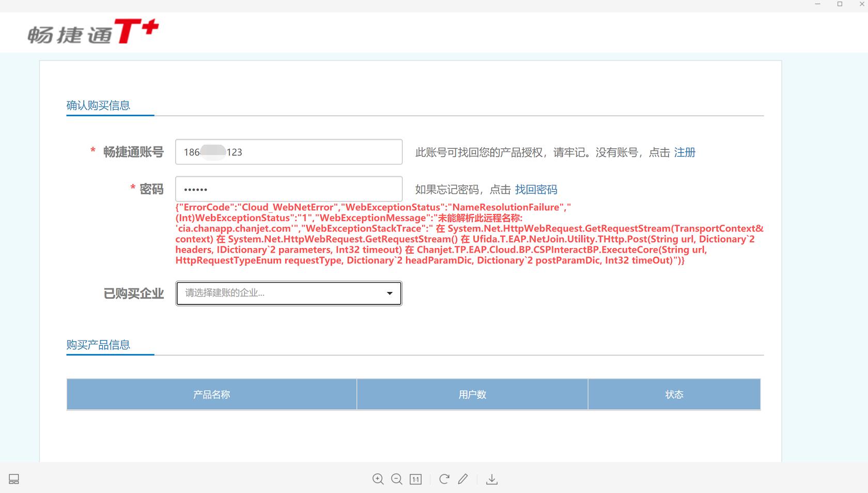Click the 找回密码 recover password link
This screenshot has height=493, width=868.
coord(536,190)
